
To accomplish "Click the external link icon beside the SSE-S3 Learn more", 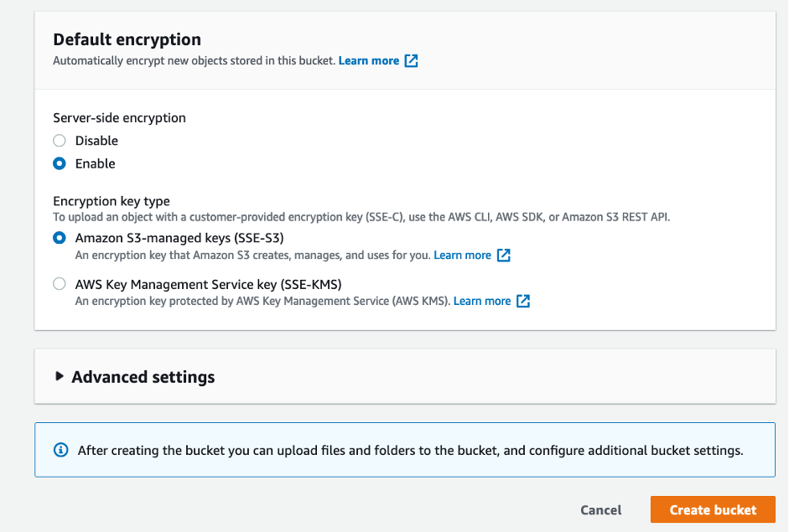I will coord(504,255).
